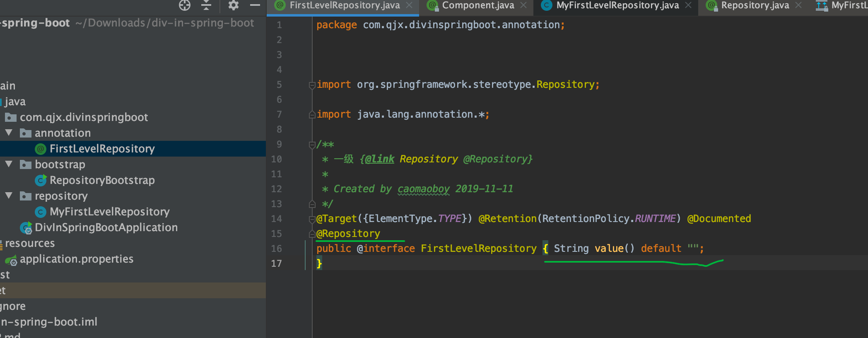Click the closing brace on line 17
This screenshot has width=868, height=338.
click(x=319, y=263)
